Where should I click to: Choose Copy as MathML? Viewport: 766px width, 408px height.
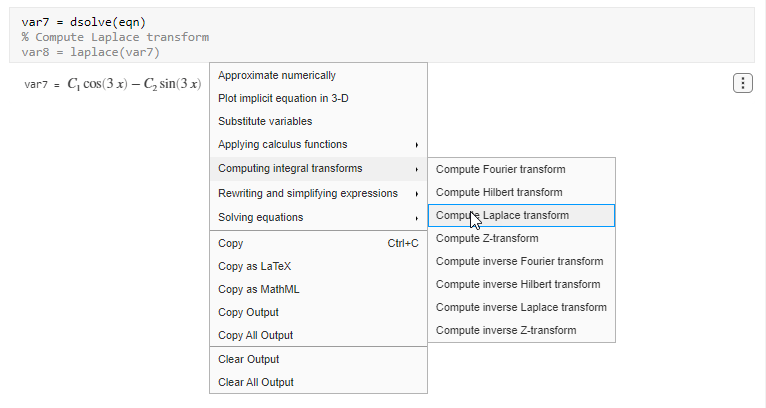258,289
